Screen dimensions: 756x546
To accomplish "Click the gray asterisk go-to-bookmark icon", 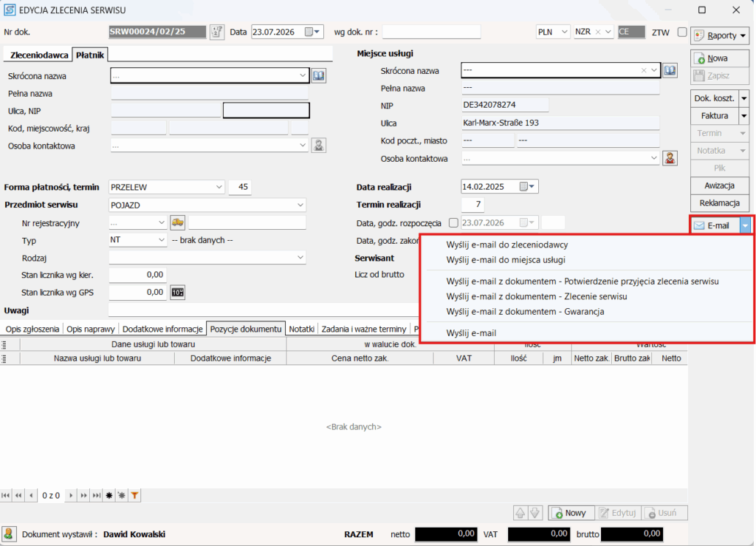I will pyautogui.click(x=122, y=495).
